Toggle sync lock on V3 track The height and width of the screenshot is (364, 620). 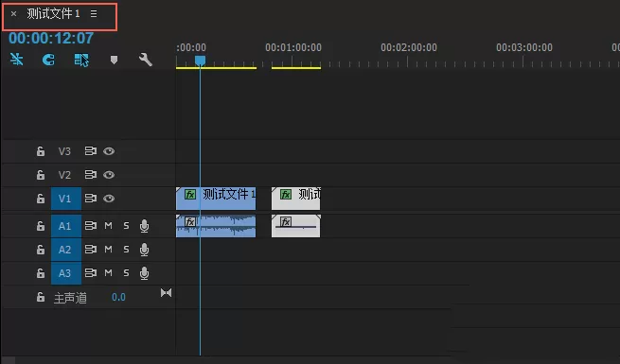tap(91, 151)
